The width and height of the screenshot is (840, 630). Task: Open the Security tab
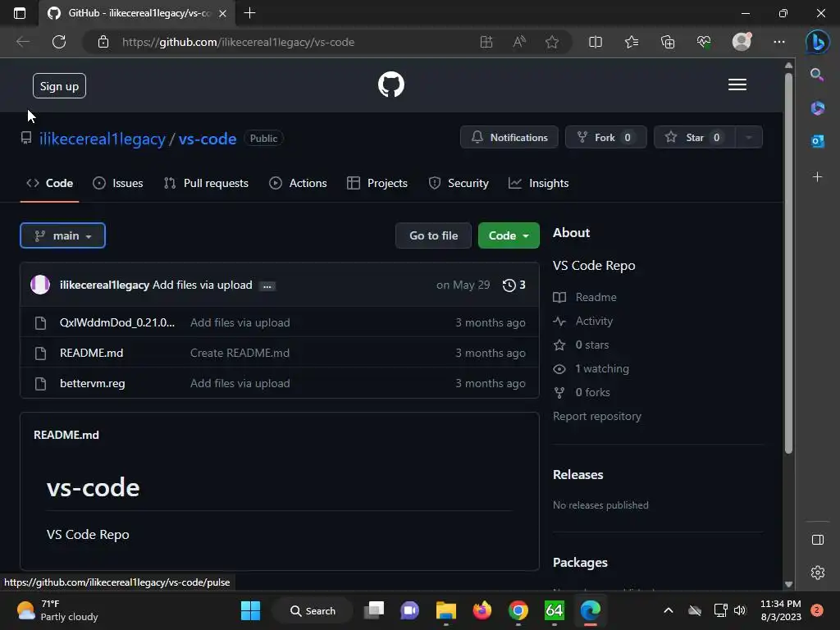tap(459, 183)
